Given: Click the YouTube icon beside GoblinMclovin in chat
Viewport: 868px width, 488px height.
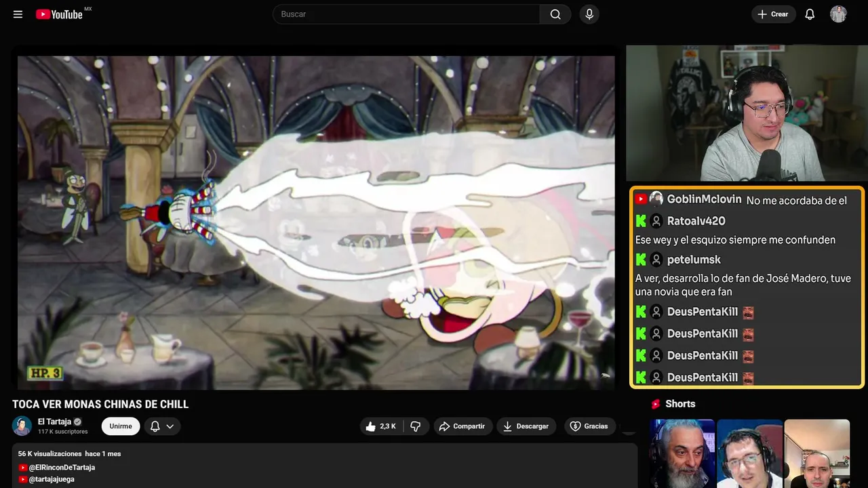Looking at the screenshot, I should tap(641, 199).
